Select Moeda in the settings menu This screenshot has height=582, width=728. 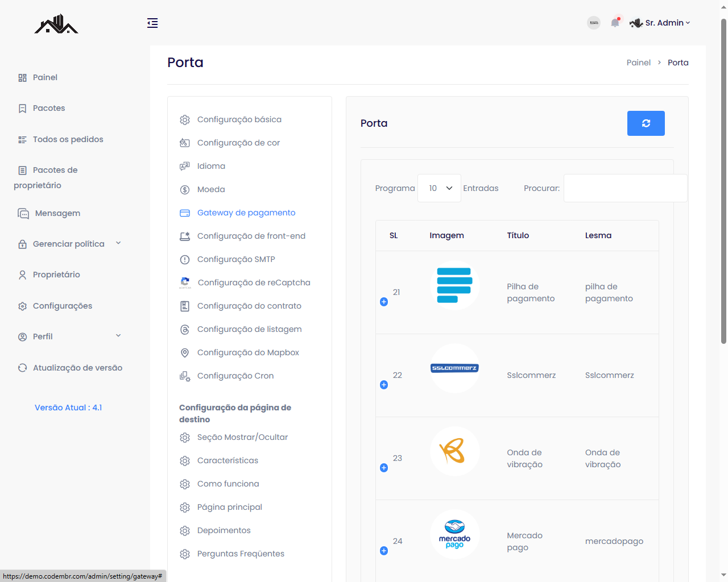click(x=211, y=189)
